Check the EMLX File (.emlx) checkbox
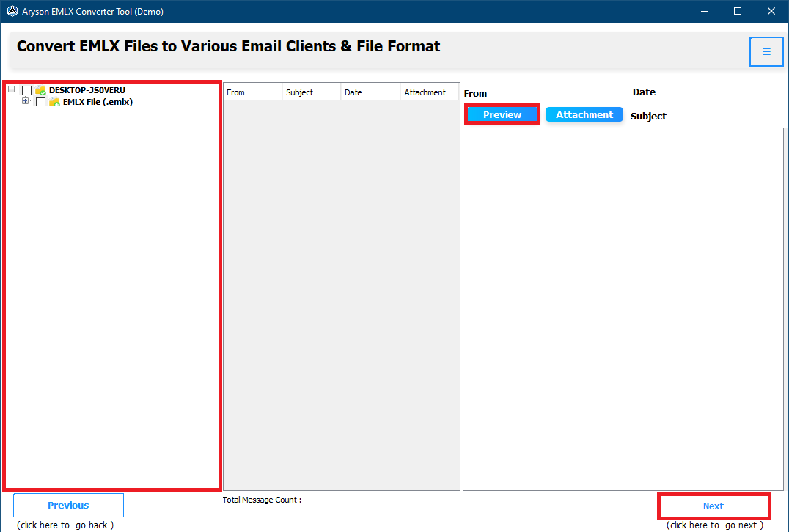 click(x=41, y=102)
